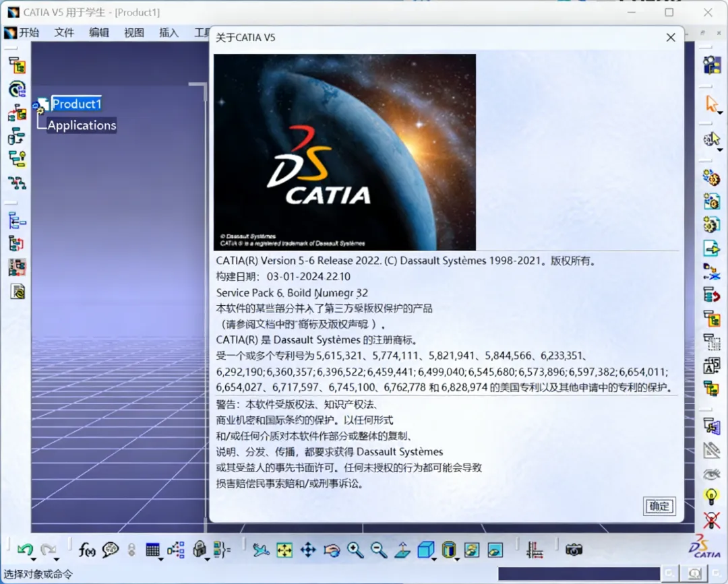Activate the Fly Mode airplane icon
This screenshot has width=728, height=584.
261,550
